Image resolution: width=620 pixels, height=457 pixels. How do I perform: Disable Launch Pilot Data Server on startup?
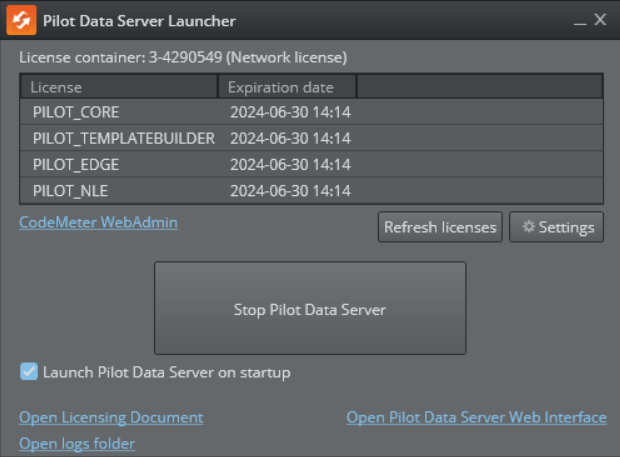[x=29, y=372]
